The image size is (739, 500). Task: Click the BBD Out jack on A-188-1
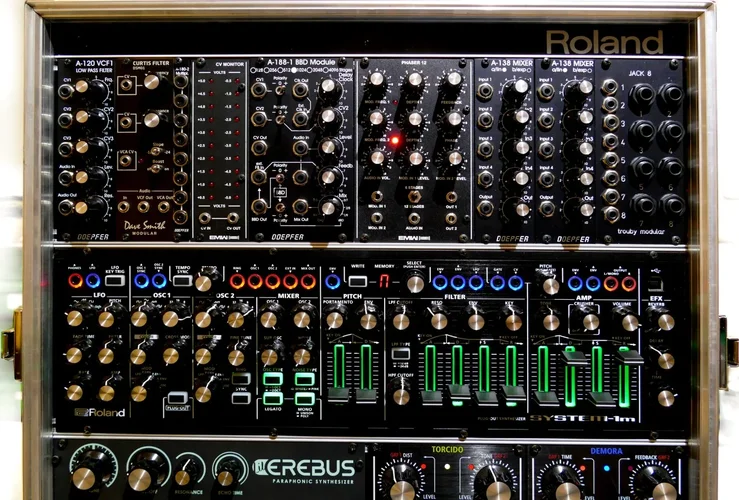pyautogui.click(x=259, y=206)
